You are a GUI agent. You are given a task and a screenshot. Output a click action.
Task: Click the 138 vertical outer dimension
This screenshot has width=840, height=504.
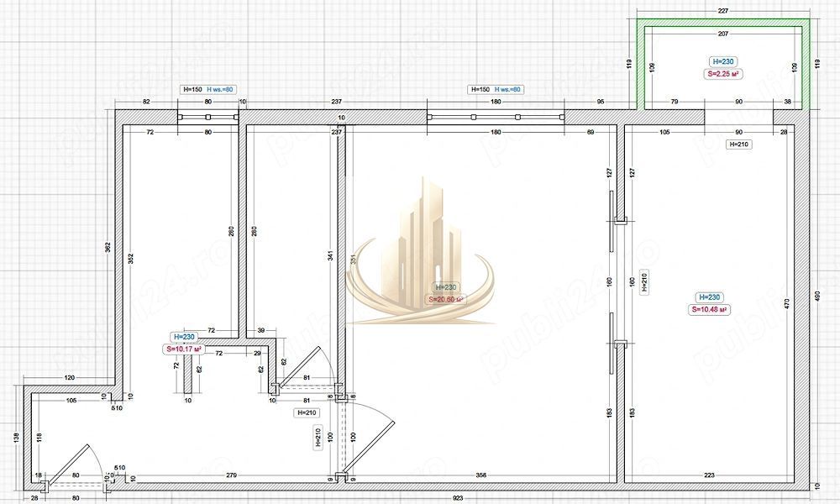pyautogui.click(x=15, y=438)
